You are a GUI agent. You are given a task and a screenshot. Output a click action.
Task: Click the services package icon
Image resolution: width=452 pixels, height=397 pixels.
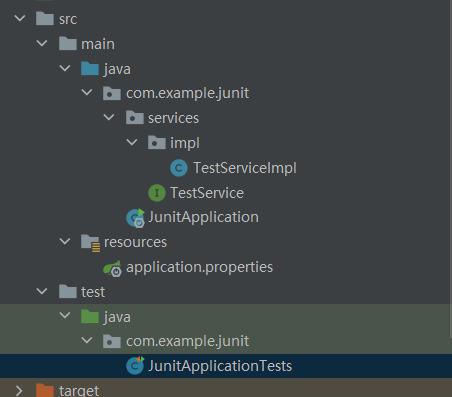[135, 118]
